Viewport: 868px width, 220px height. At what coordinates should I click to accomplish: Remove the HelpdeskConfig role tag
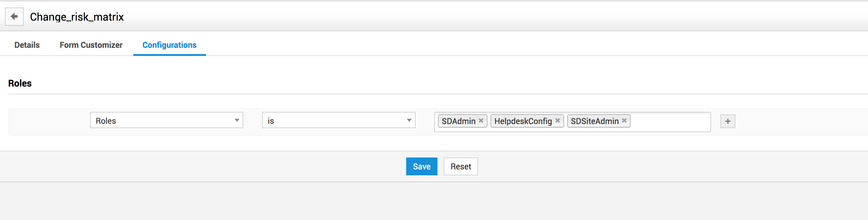(557, 121)
